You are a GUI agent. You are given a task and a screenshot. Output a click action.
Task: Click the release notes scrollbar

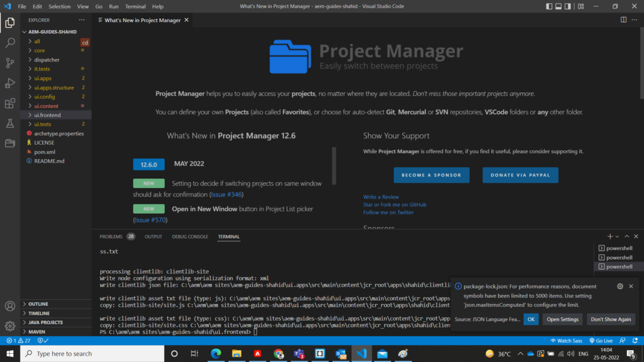pos(334,166)
